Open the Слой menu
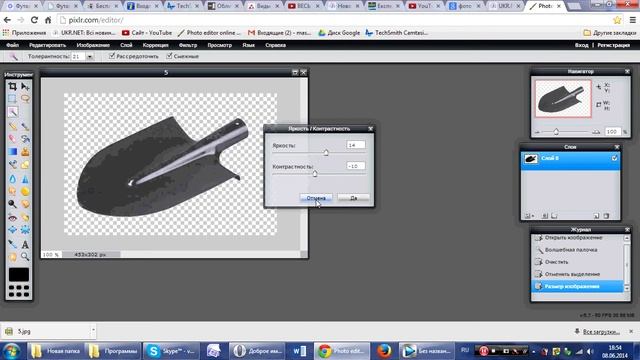This screenshot has height=360, width=640. pos(126,45)
